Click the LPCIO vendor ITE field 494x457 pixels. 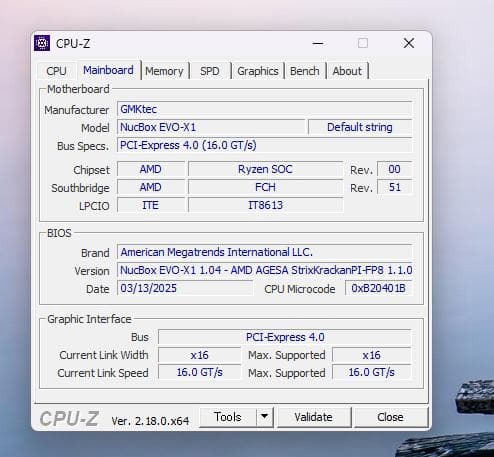(151, 205)
